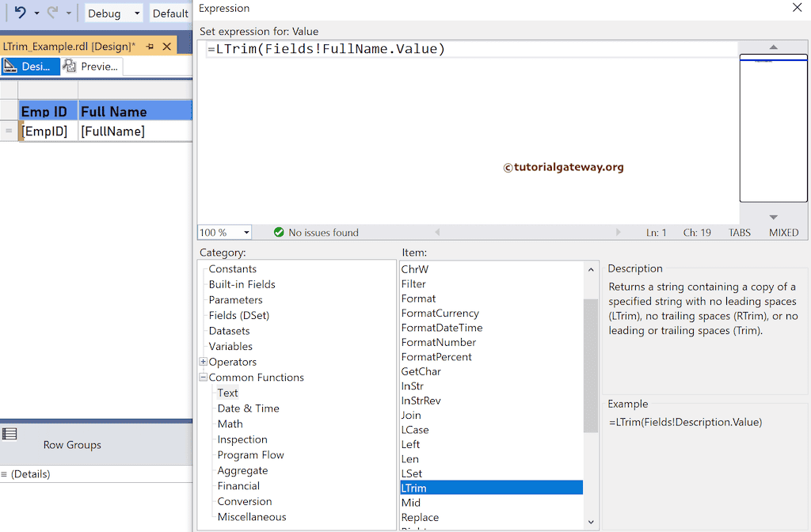811x532 pixels.
Task: Collapse the Common Functions node
Action: pyautogui.click(x=203, y=378)
